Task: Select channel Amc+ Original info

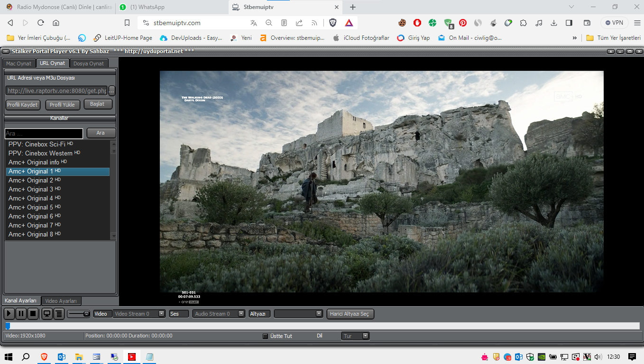Action: pos(58,162)
